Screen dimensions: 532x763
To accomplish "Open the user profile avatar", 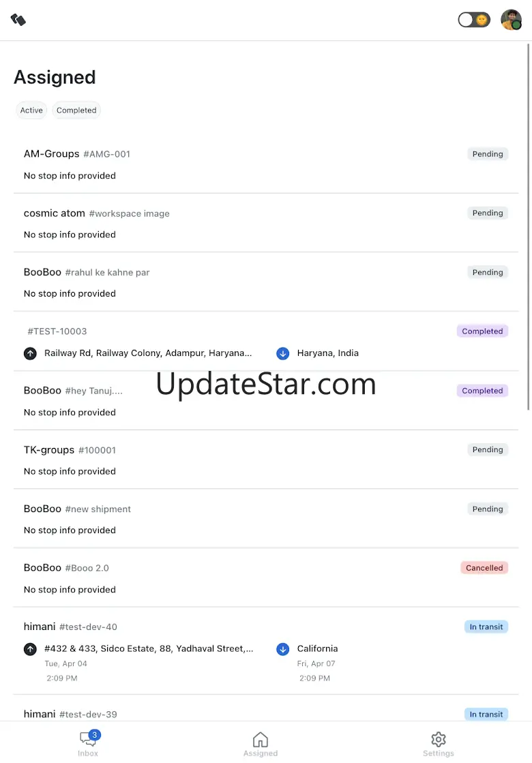I will pyautogui.click(x=511, y=20).
